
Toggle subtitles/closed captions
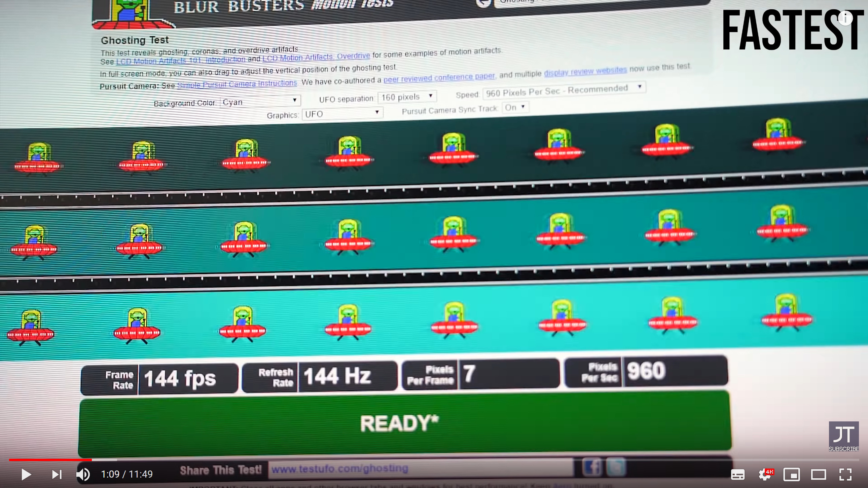[737, 474]
